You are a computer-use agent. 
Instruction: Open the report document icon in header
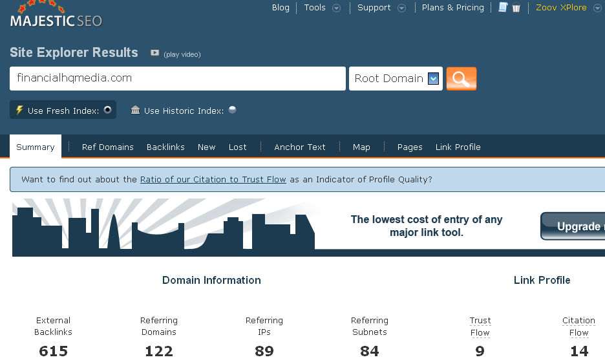click(503, 8)
